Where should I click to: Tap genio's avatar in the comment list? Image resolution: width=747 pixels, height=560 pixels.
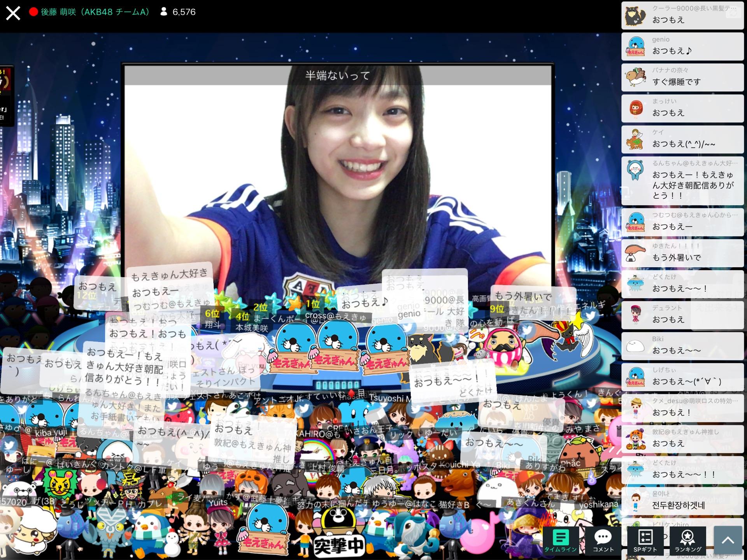click(636, 46)
